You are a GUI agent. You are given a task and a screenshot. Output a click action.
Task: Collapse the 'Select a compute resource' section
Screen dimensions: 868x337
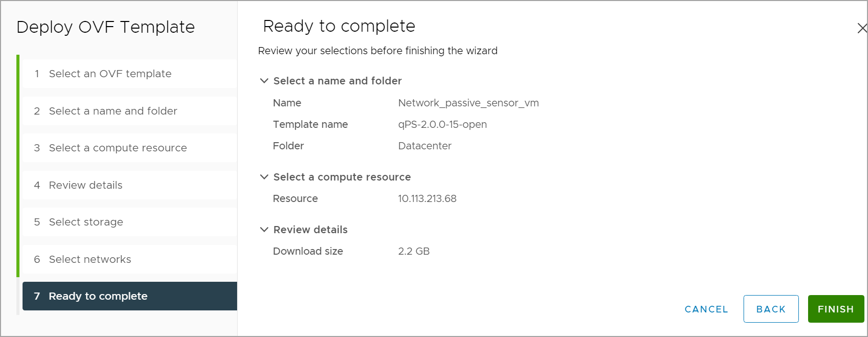264,177
